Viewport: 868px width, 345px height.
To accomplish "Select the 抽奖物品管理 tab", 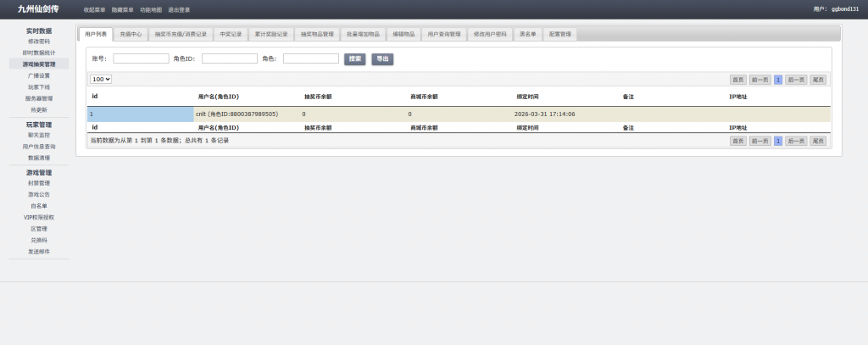I will pos(317,34).
